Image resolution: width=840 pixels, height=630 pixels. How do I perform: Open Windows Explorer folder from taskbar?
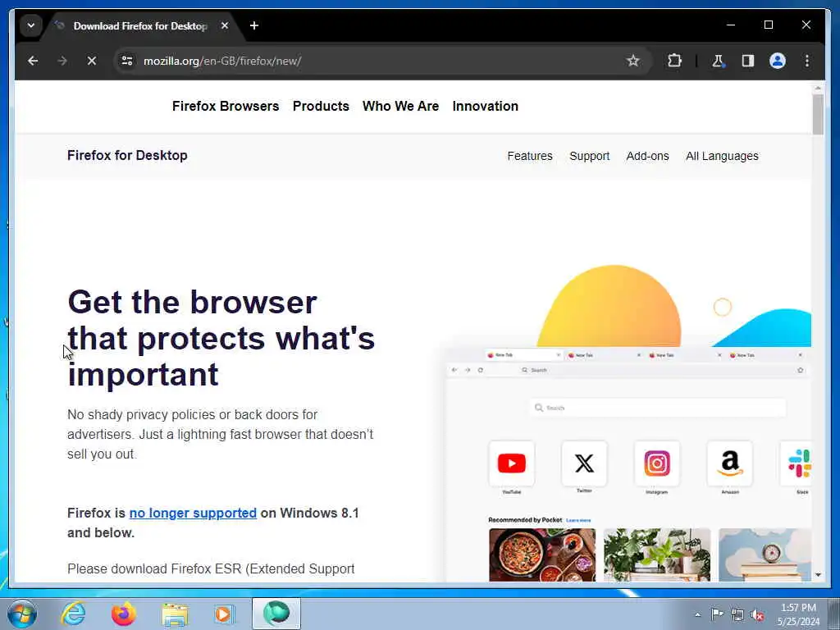click(x=175, y=614)
